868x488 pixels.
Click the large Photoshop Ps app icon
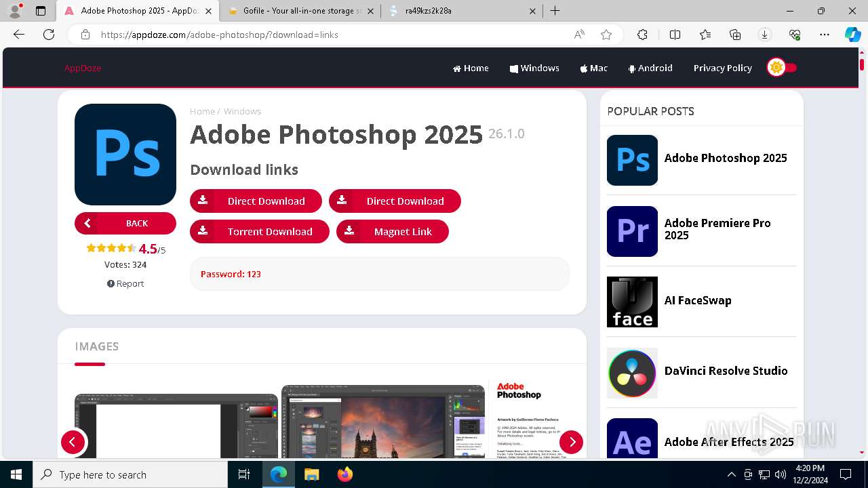coord(125,155)
